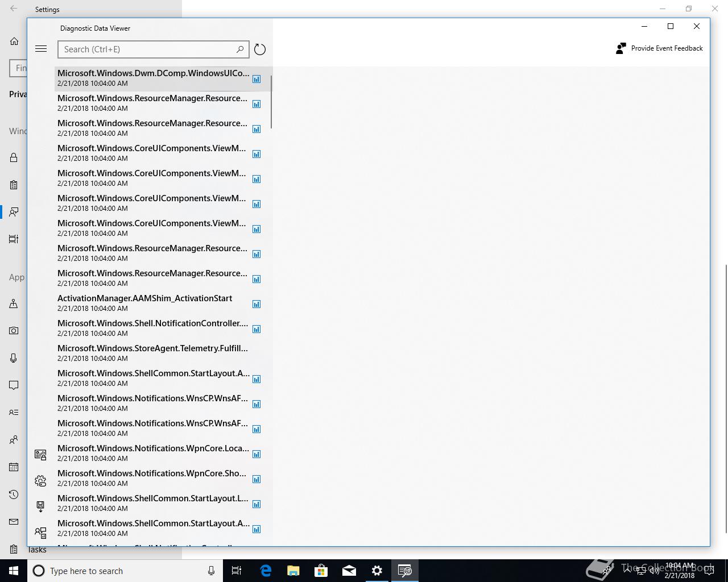Open the hamburger menu in Diagnostic Data Viewer
Screen dimensions: 728x582
[x=41, y=49]
